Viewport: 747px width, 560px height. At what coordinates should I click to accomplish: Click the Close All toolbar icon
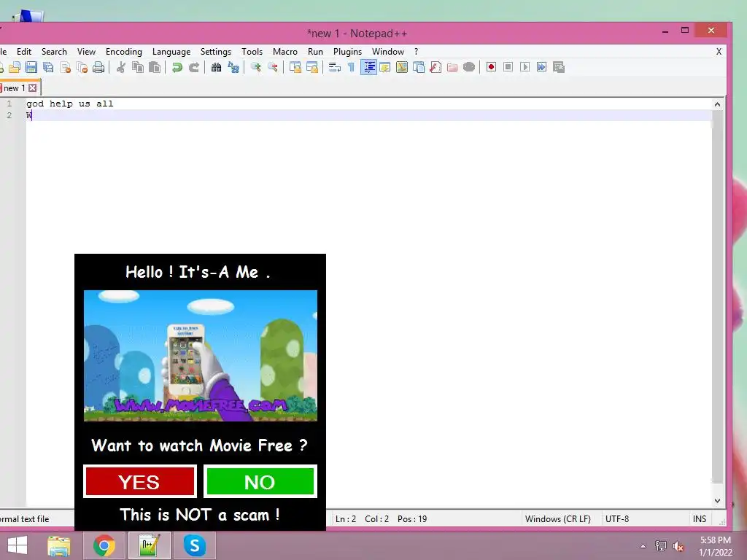click(x=82, y=67)
